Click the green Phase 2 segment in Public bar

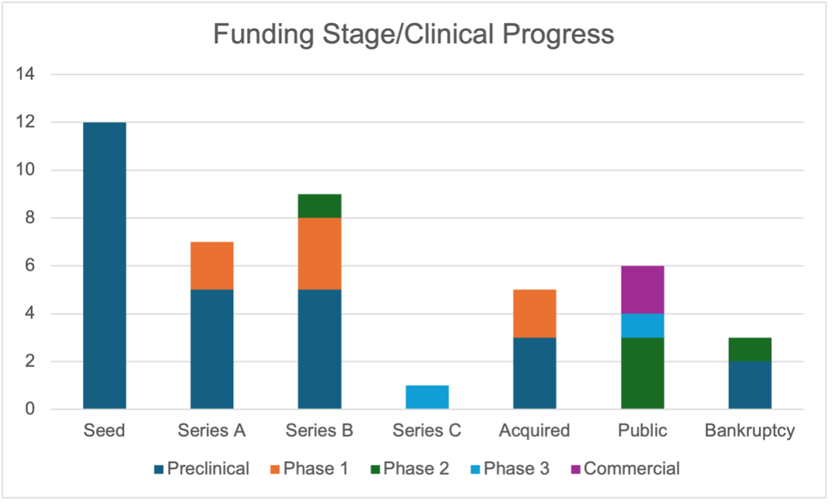pos(642,373)
